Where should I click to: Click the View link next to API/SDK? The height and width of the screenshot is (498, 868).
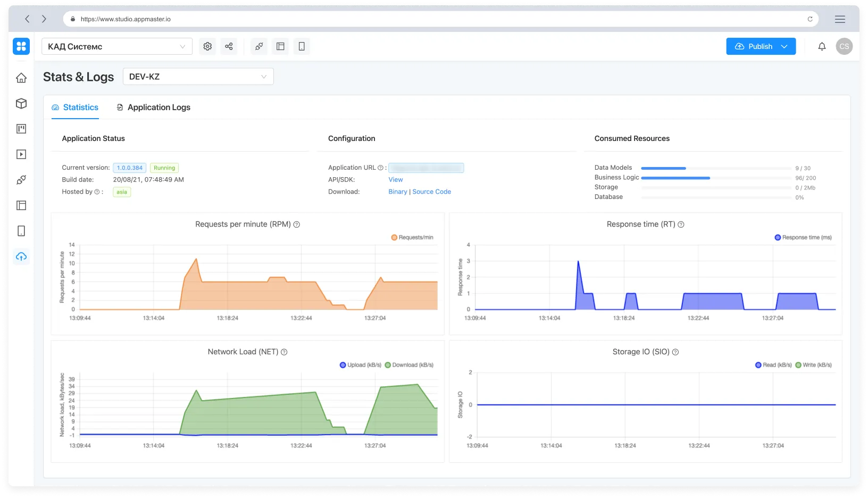396,179
